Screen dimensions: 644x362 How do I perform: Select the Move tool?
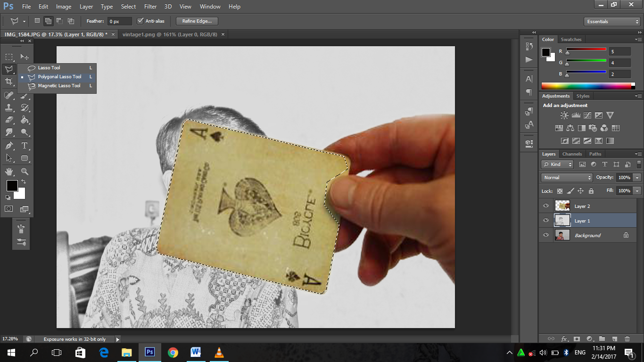pos(25,57)
